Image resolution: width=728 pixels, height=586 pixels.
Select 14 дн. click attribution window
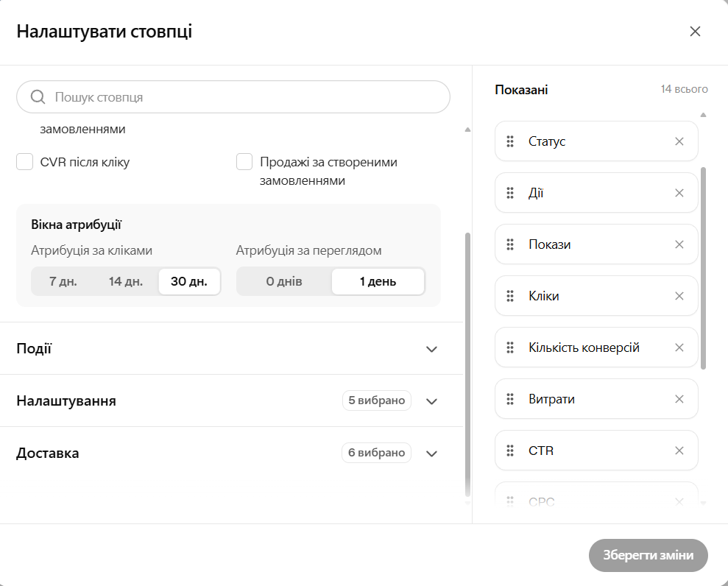pos(126,281)
